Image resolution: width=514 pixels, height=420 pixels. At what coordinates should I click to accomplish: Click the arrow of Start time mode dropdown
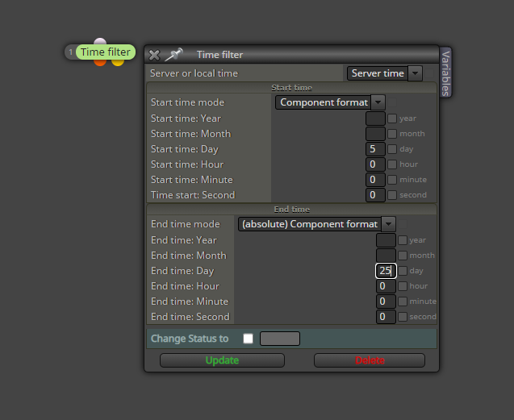pos(378,102)
